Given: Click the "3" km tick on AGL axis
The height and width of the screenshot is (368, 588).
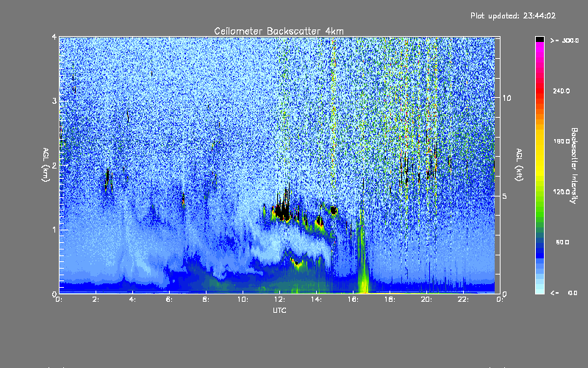Looking at the screenshot, I should [x=54, y=101].
